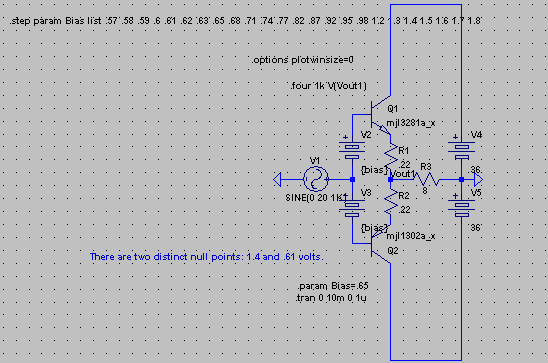
Task: Click the R1 resistor symbol
Action: pyautogui.click(x=391, y=156)
